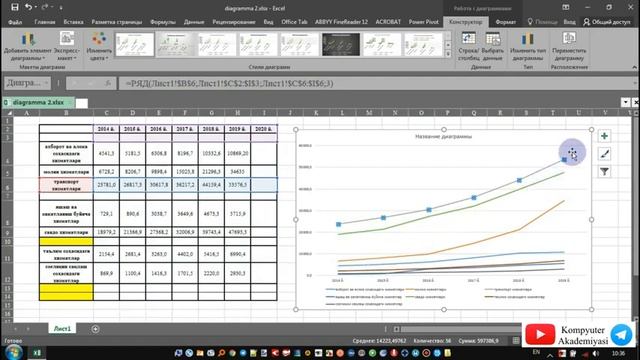Click the Сумма value in status bar

point(478,341)
